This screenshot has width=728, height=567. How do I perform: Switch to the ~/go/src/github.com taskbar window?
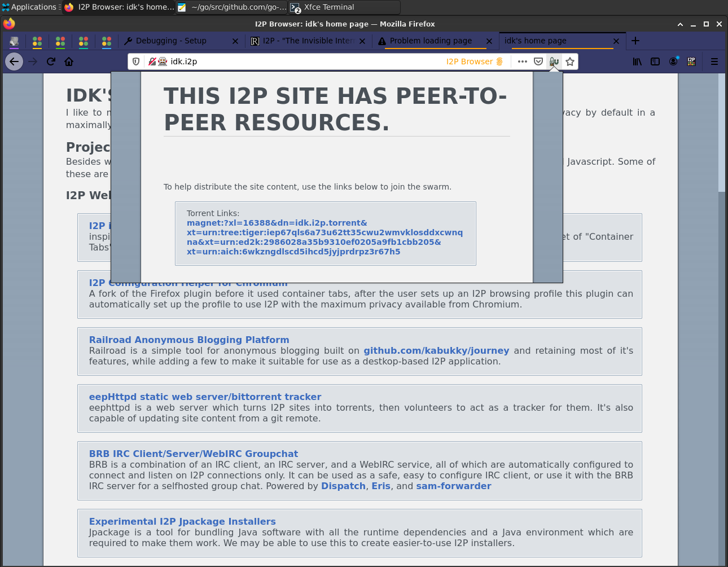pos(232,7)
